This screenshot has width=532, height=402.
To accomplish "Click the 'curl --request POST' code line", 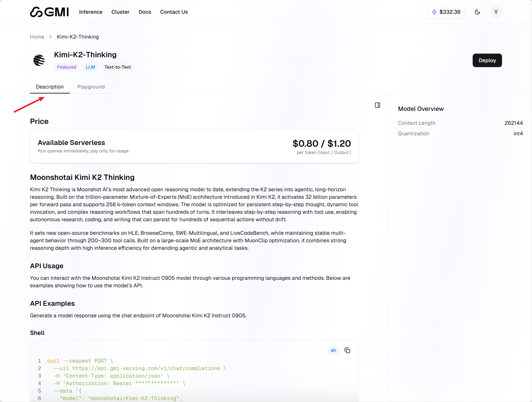I will pyautogui.click(x=80, y=361).
